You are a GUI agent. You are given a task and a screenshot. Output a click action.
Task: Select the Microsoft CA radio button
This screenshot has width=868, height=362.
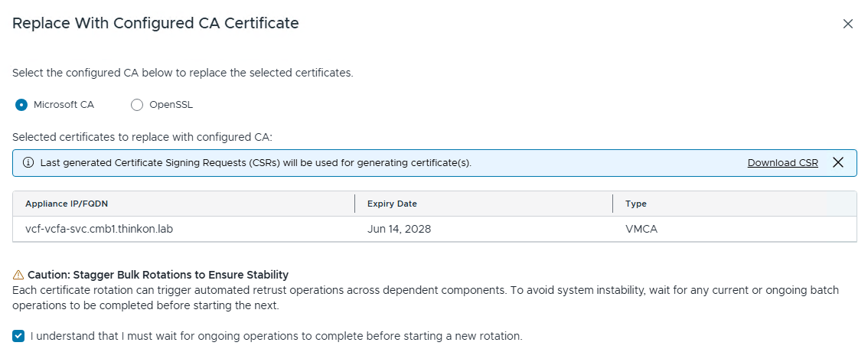(x=21, y=105)
